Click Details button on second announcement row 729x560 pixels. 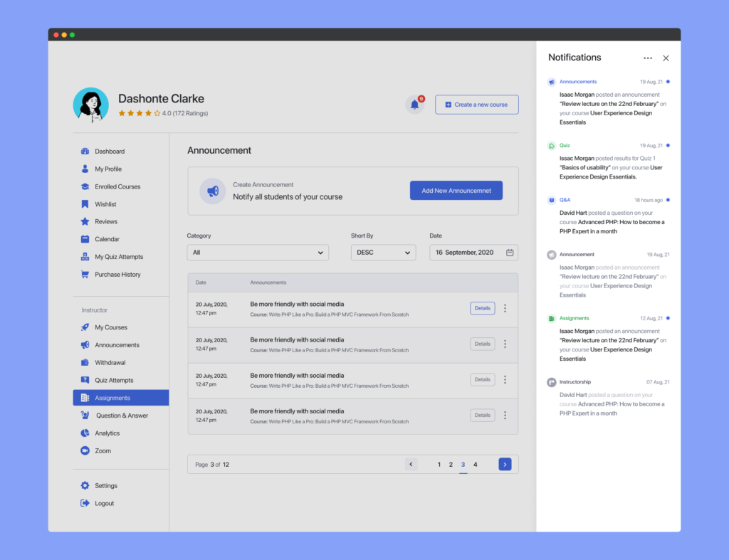pyautogui.click(x=482, y=344)
